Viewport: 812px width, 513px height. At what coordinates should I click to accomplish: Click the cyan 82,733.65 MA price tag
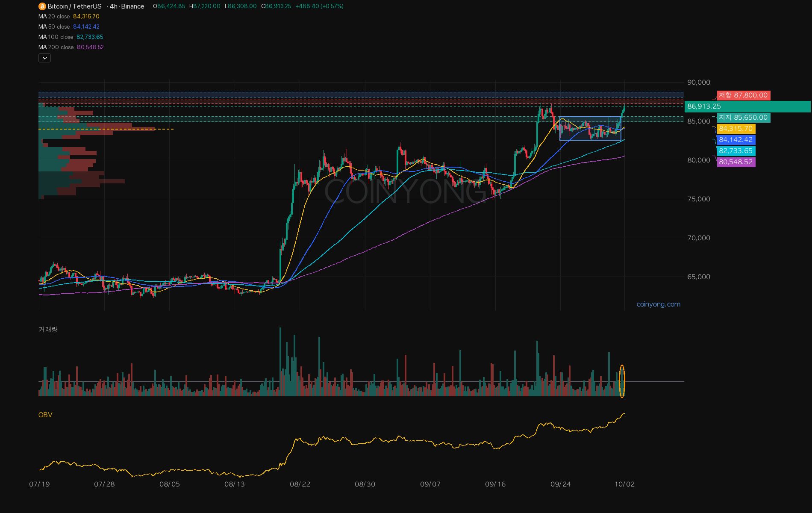point(736,151)
